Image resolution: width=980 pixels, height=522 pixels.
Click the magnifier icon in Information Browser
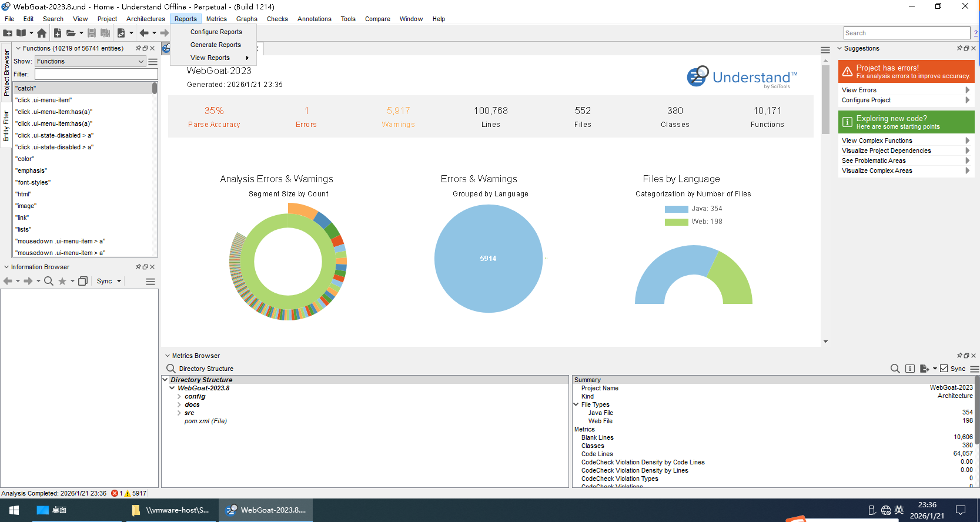coord(49,281)
